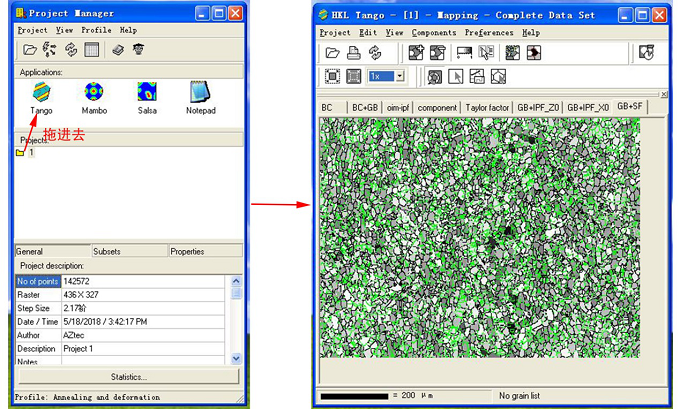The image size is (680, 409).
Task: Click the print icon in Tango toolbar
Action: click(x=353, y=53)
